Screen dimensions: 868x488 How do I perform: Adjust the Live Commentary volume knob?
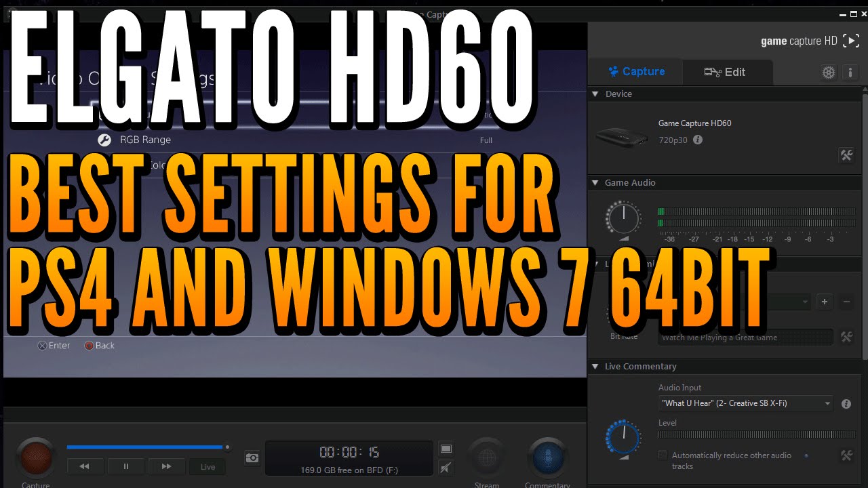pos(623,437)
